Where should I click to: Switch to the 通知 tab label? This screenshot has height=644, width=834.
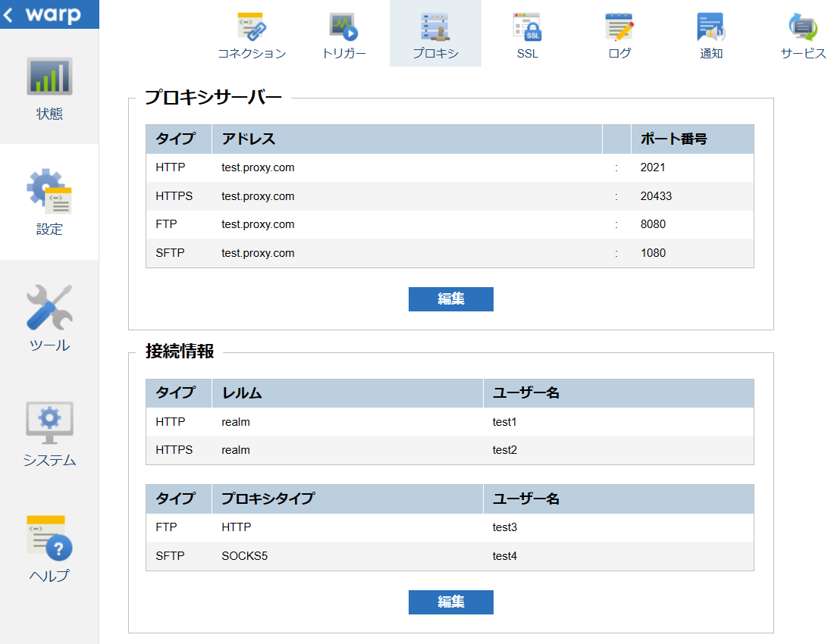pos(711,53)
